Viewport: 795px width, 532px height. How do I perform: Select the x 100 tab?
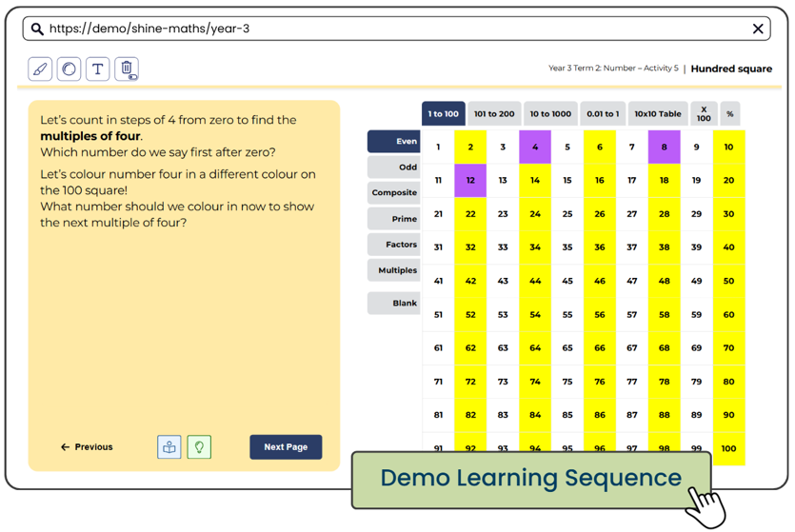704,114
